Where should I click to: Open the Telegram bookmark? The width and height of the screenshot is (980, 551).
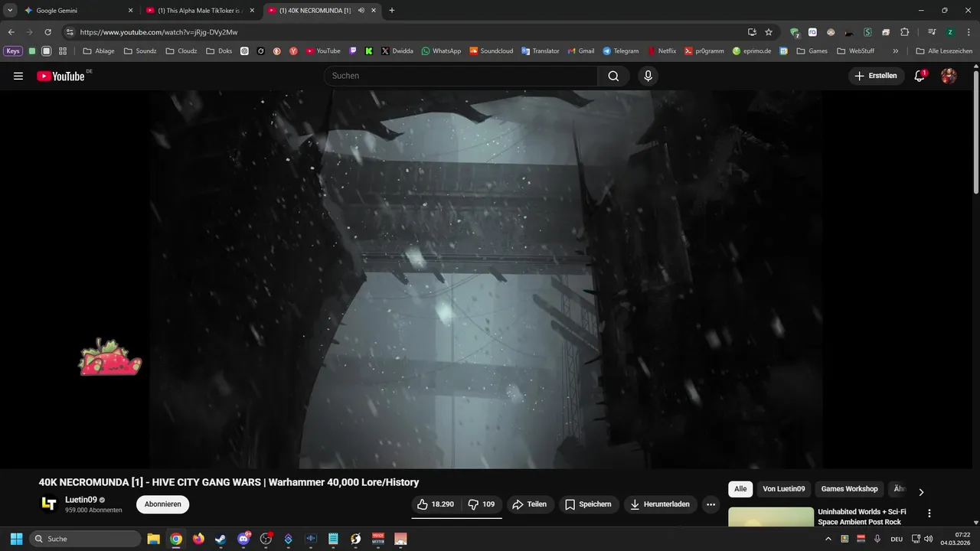[620, 51]
